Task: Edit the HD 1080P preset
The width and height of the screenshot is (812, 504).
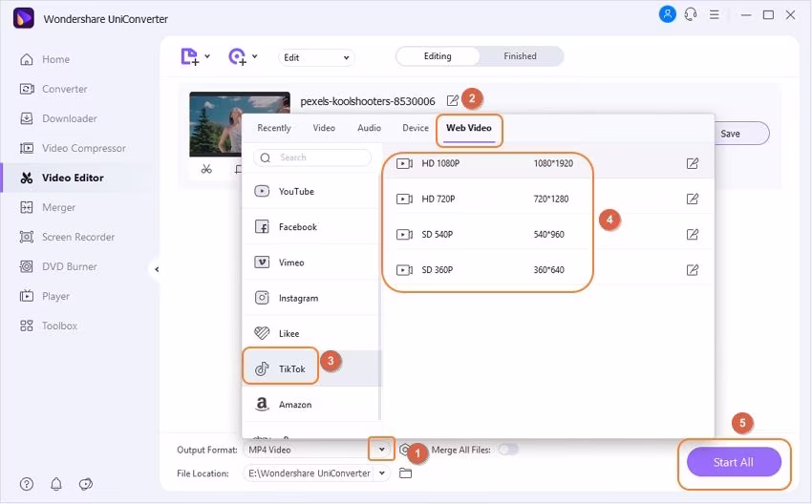Action: click(693, 163)
